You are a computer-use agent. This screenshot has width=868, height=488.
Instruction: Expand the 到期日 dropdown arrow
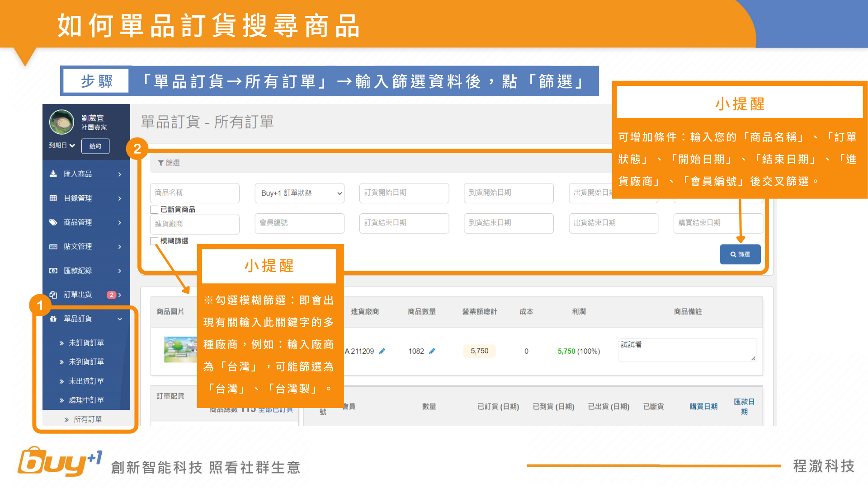72,145
